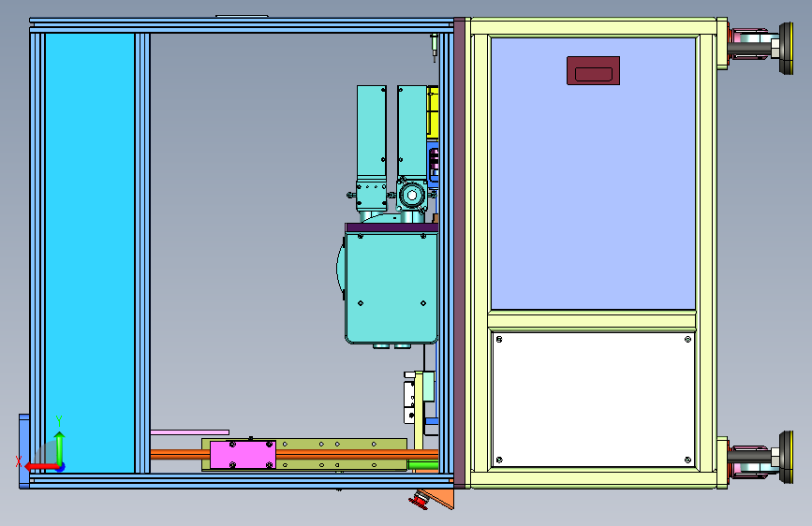Screen dimensions: 812x526
Task: Select the olive rail base plate
Action: pyautogui.click(x=304, y=455)
